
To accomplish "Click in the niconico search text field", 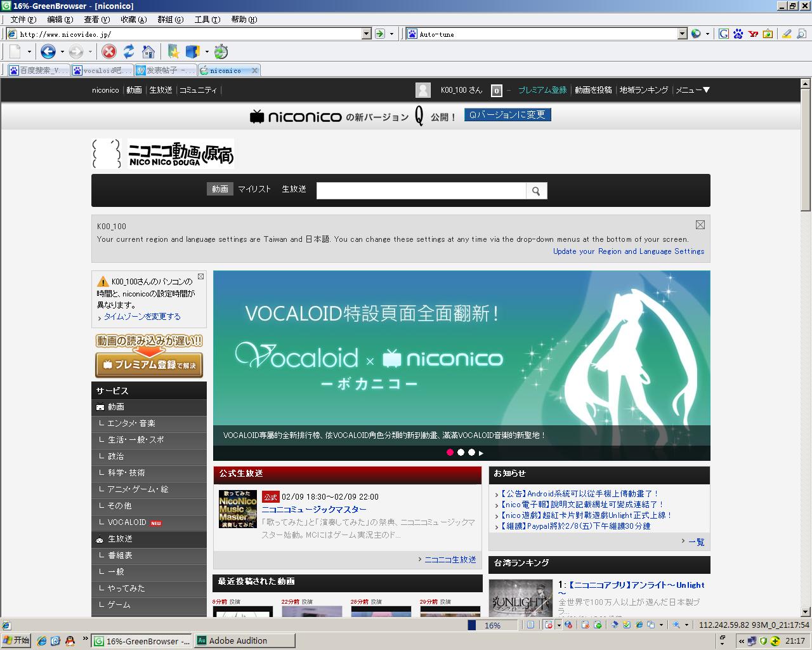I will [421, 190].
